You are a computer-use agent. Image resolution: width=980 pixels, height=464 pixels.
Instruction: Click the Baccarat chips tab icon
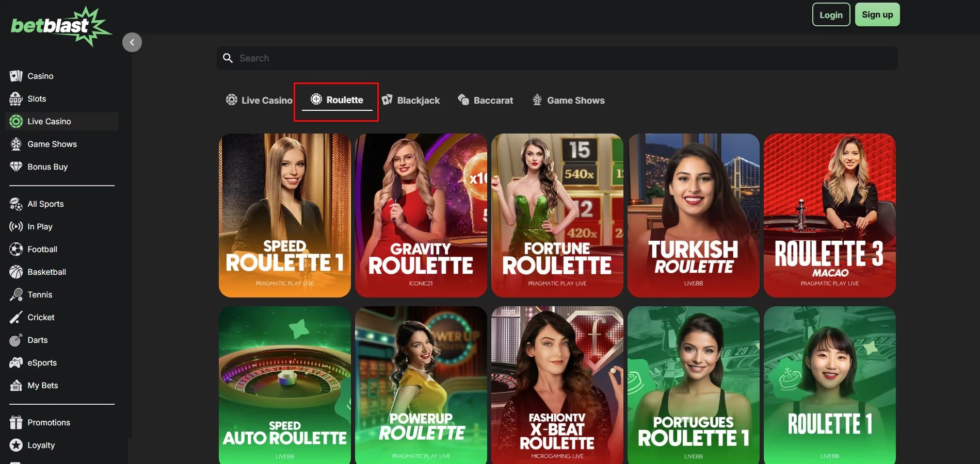coord(463,100)
